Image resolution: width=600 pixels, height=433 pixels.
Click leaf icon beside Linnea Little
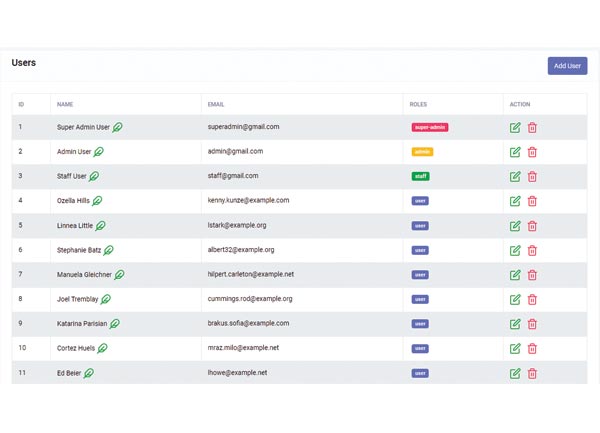(100, 226)
